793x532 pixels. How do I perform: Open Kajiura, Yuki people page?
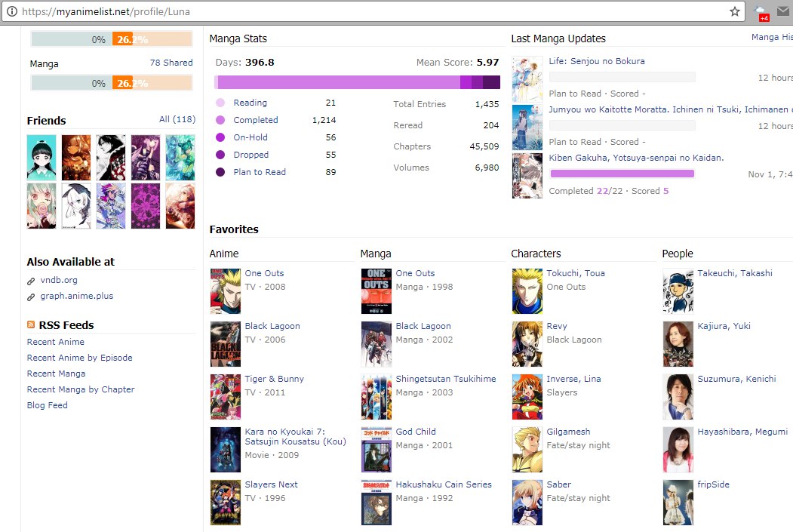[x=724, y=326]
